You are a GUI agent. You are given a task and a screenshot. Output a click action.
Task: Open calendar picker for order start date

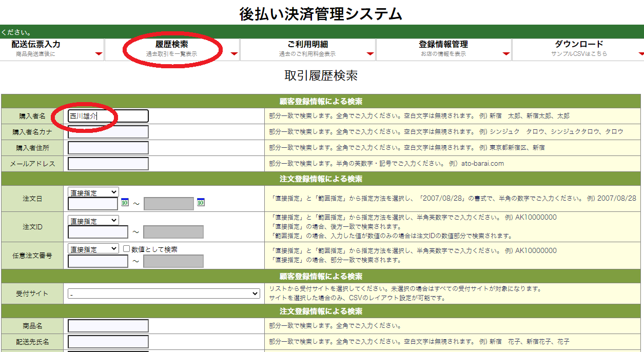click(x=125, y=203)
